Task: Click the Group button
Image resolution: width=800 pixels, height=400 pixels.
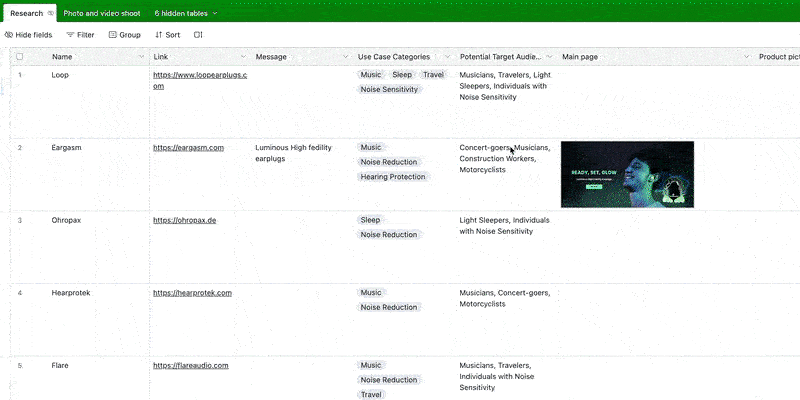Action: pyautogui.click(x=124, y=35)
